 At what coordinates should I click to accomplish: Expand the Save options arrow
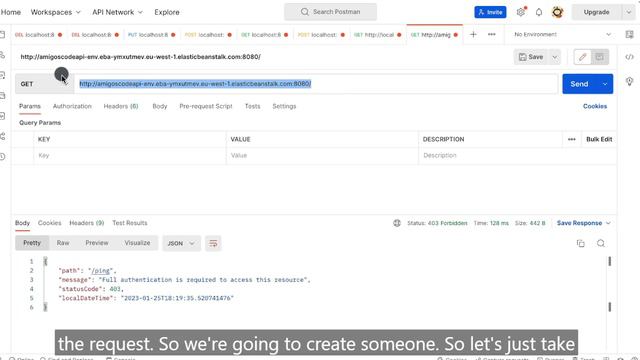pyautogui.click(x=555, y=57)
